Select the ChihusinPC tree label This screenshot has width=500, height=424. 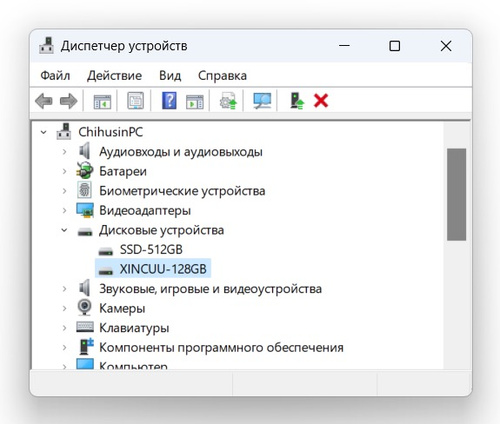111,132
